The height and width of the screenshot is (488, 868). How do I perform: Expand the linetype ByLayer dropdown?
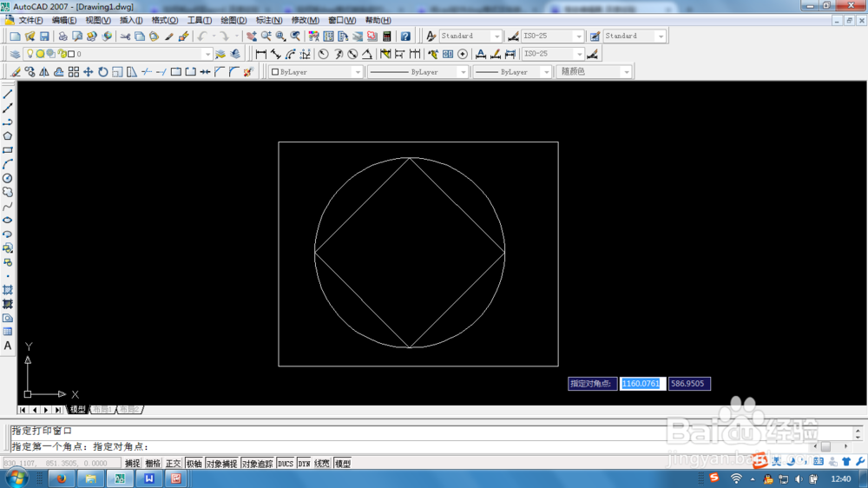point(463,72)
